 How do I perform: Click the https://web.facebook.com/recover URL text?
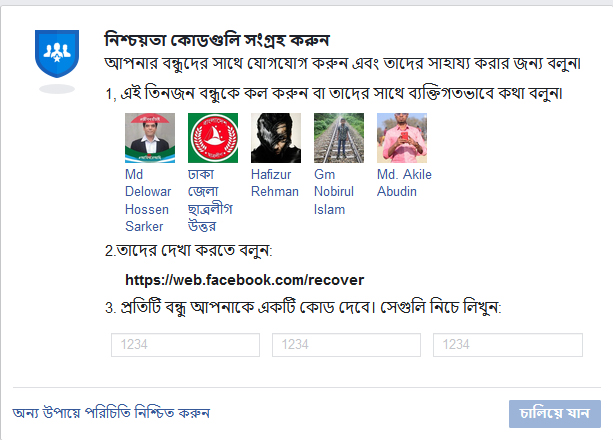pos(244,279)
